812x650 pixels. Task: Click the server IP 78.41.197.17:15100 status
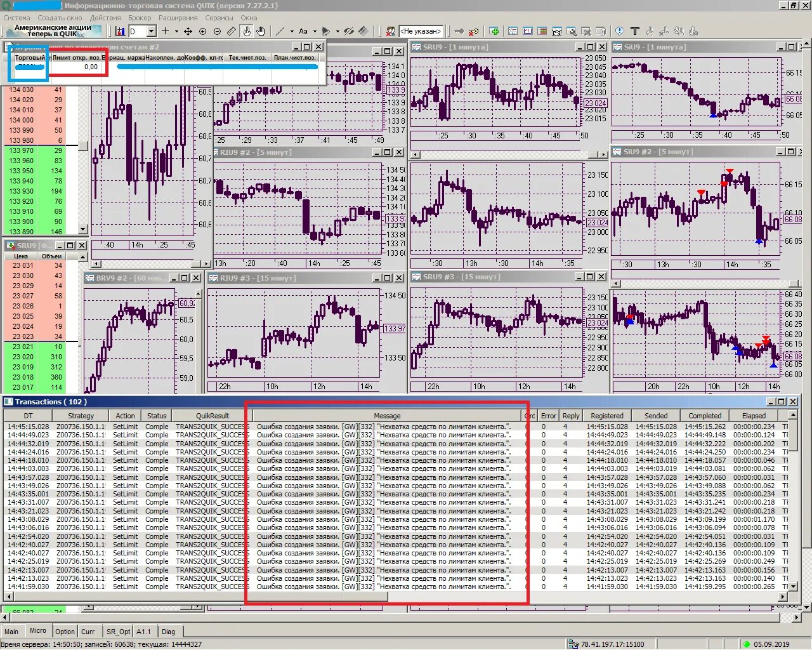tap(613, 644)
